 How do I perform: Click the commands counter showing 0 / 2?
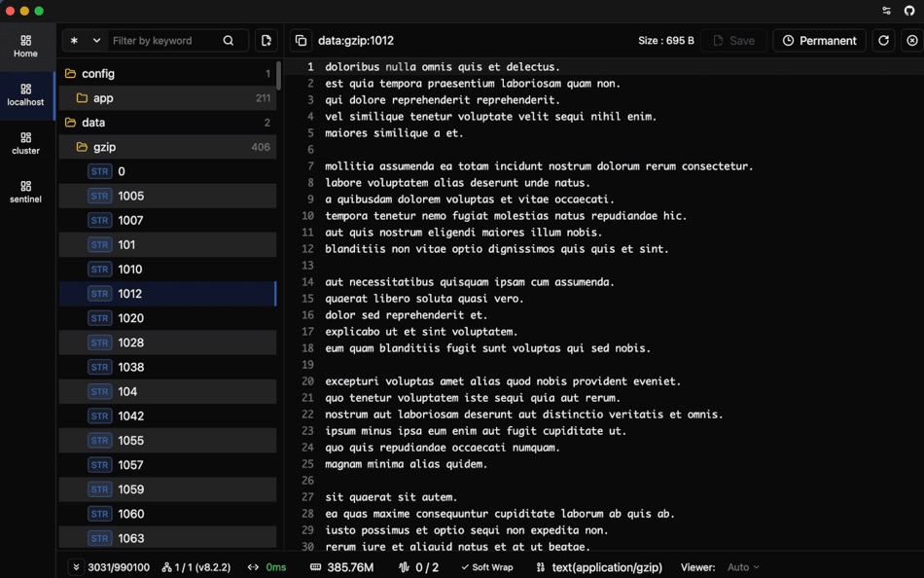click(x=422, y=566)
